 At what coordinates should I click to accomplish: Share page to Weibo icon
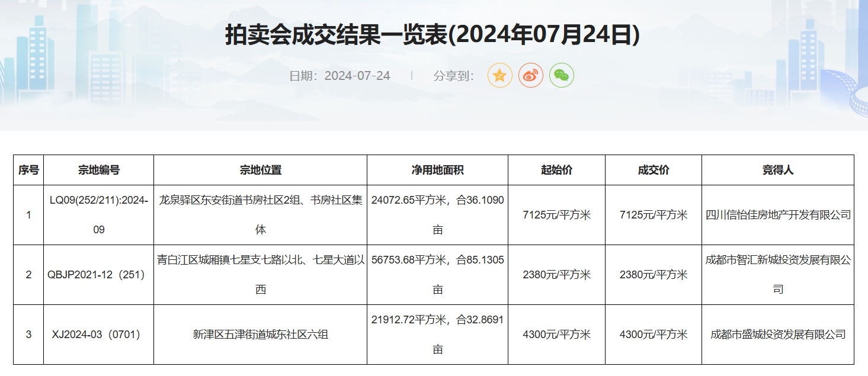[530, 76]
